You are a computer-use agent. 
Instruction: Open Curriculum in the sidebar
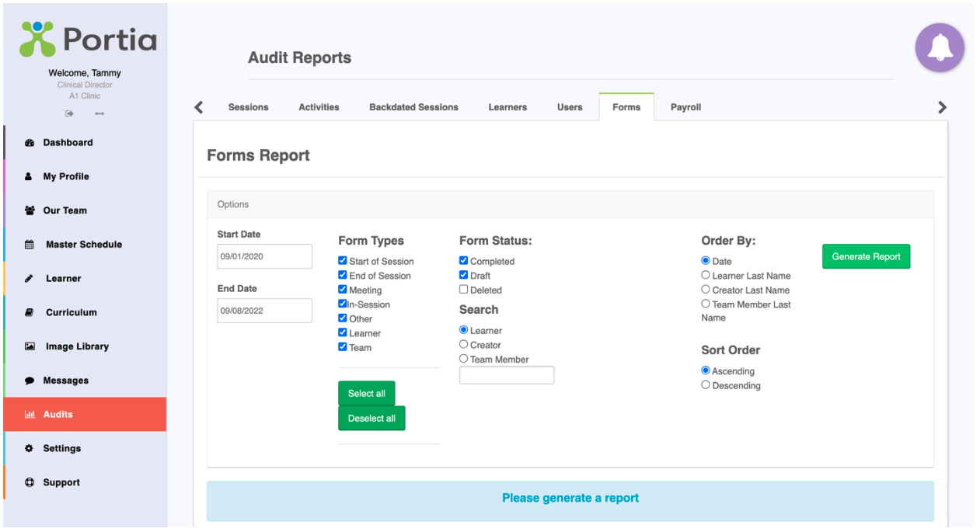click(85, 313)
